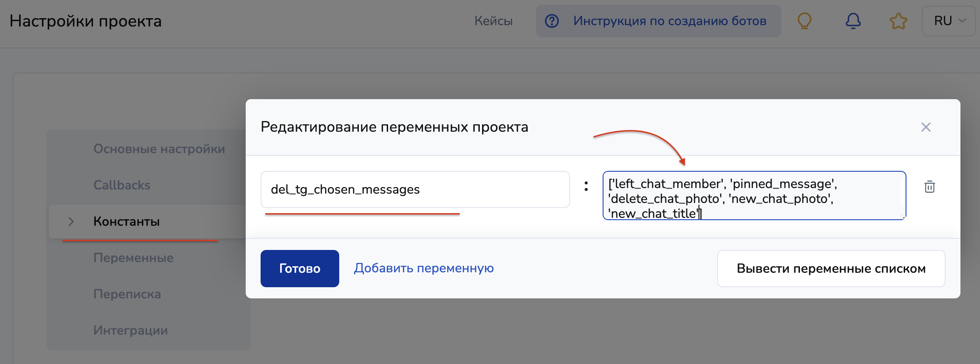
Task: Select Интеграции in the sidebar
Action: point(130,330)
